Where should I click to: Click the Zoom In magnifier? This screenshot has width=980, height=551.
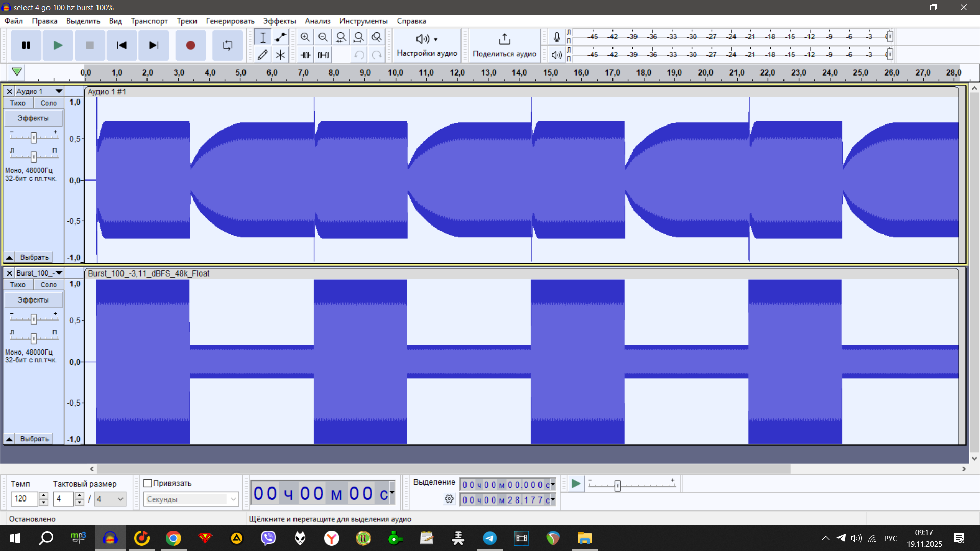(x=305, y=37)
